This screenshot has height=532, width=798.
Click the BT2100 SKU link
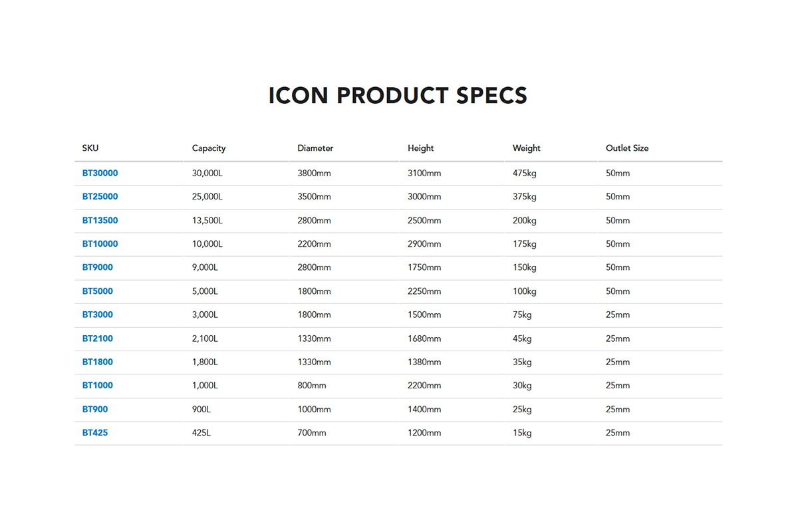[97, 338]
